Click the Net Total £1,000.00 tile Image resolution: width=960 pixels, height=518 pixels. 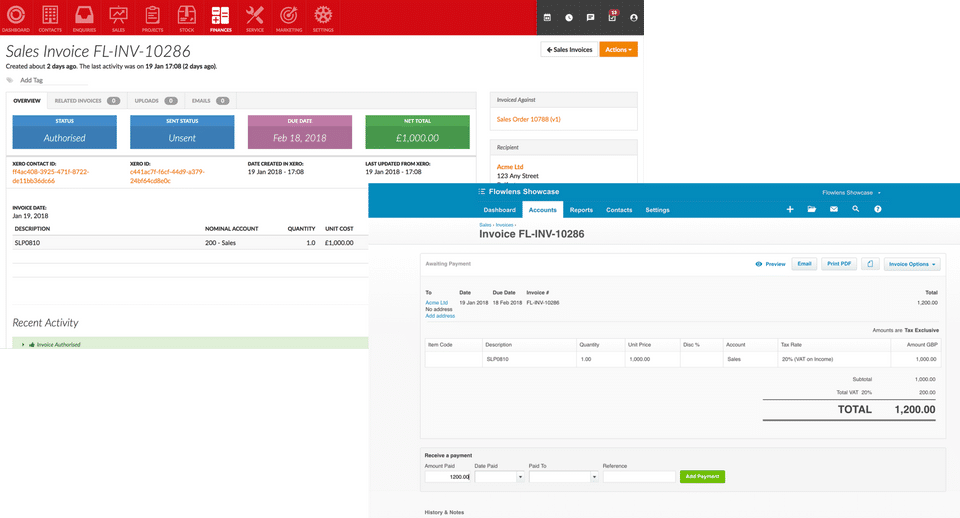(x=418, y=132)
